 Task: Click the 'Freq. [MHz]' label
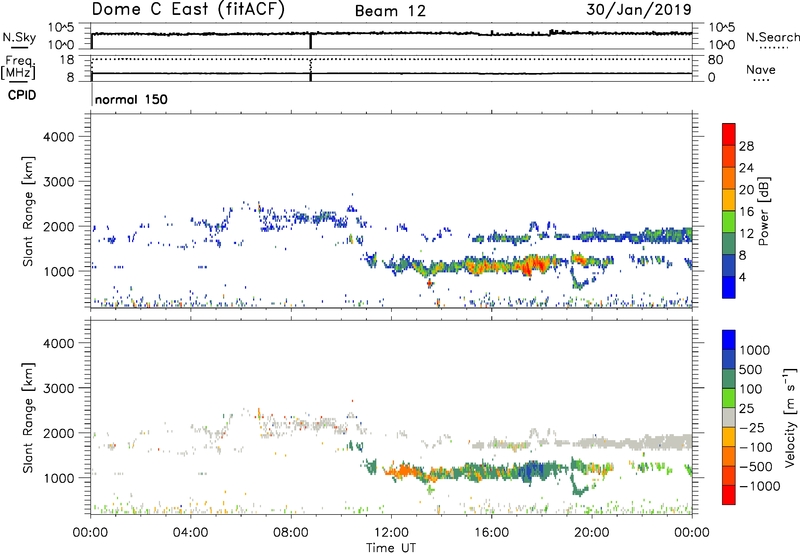pyautogui.click(x=18, y=67)
